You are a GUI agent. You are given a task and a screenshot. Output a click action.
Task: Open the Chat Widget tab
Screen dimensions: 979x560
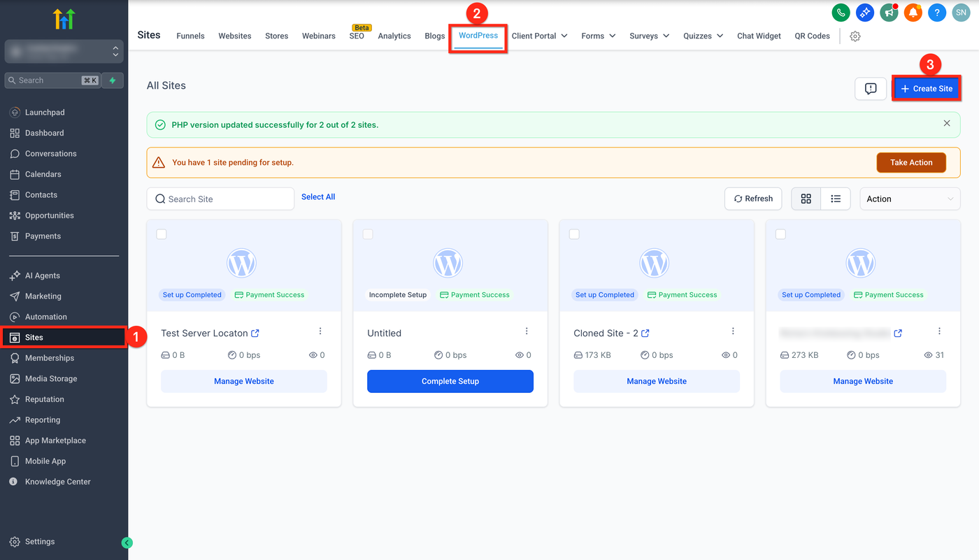point(759,36)
